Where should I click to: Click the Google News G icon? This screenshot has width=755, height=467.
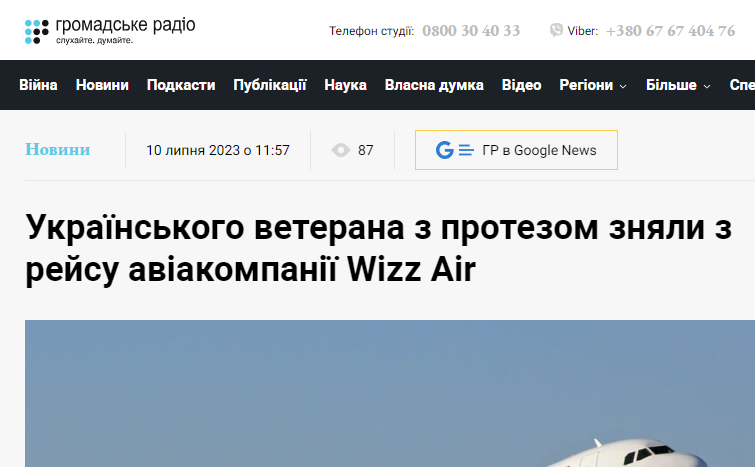click(444, 150)
